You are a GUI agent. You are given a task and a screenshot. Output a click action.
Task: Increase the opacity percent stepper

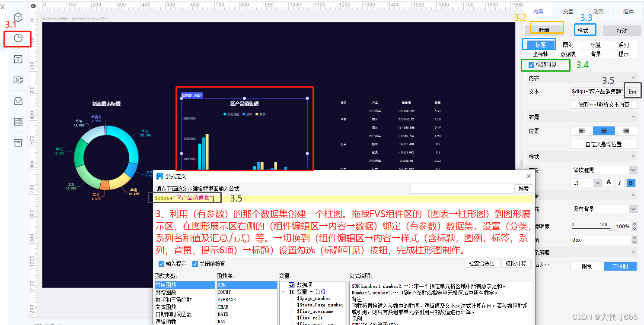click(x=634, y=224)
